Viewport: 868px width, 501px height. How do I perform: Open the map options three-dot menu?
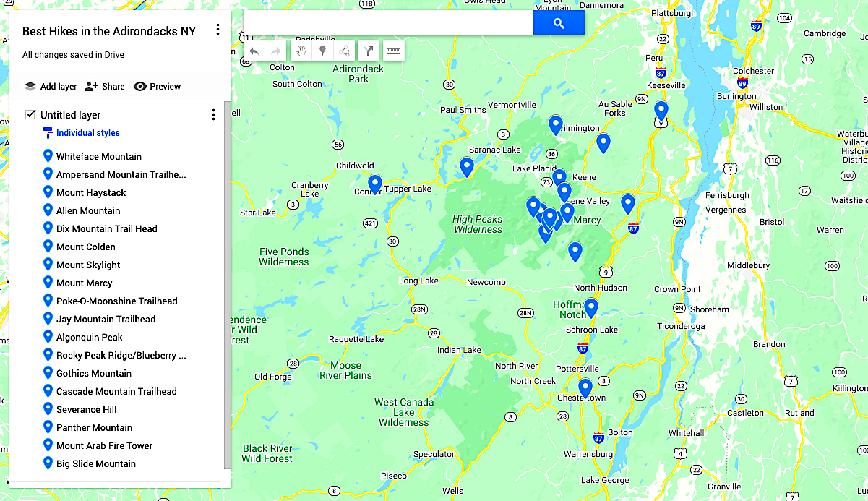[x=218, y=29]
